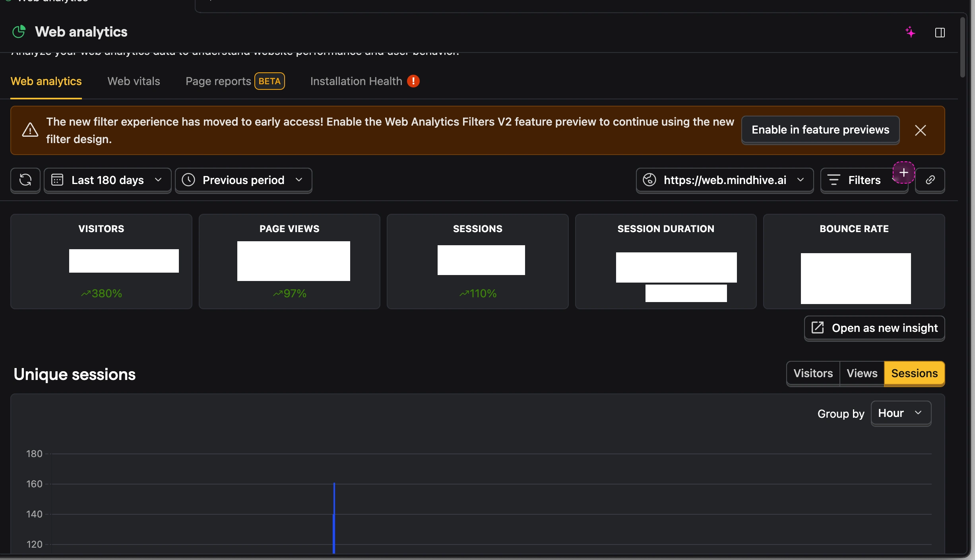Switch chart to Visitors

point(813,373)
